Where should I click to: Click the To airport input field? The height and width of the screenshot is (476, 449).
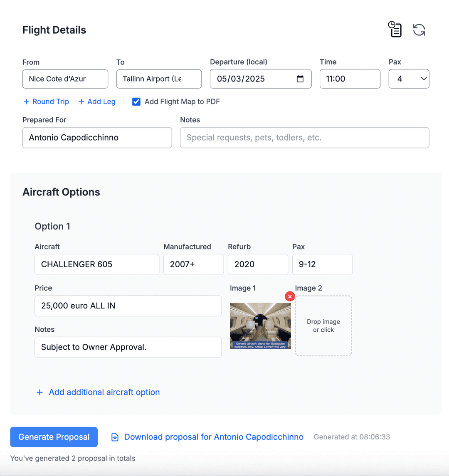[159, 79]
